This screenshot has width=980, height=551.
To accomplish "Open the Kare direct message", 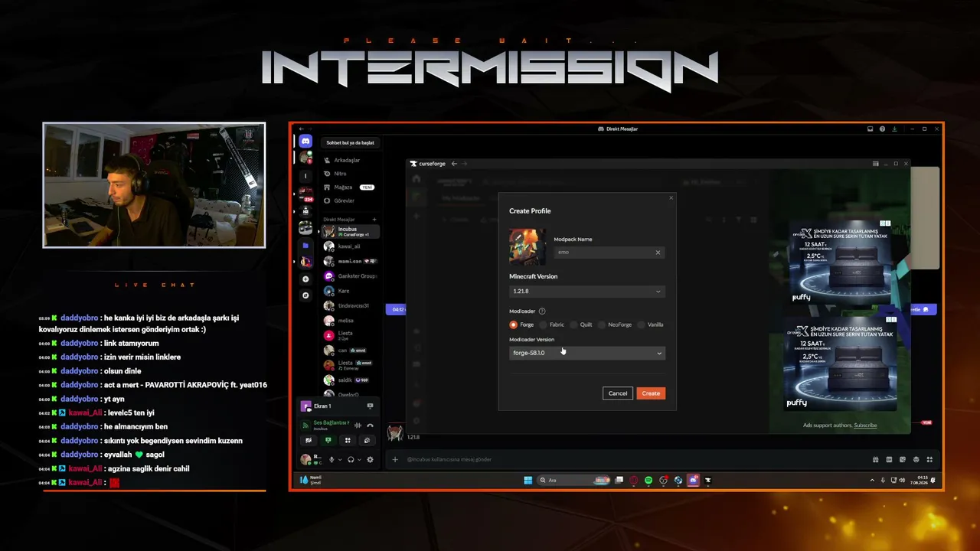I will 350,291.
